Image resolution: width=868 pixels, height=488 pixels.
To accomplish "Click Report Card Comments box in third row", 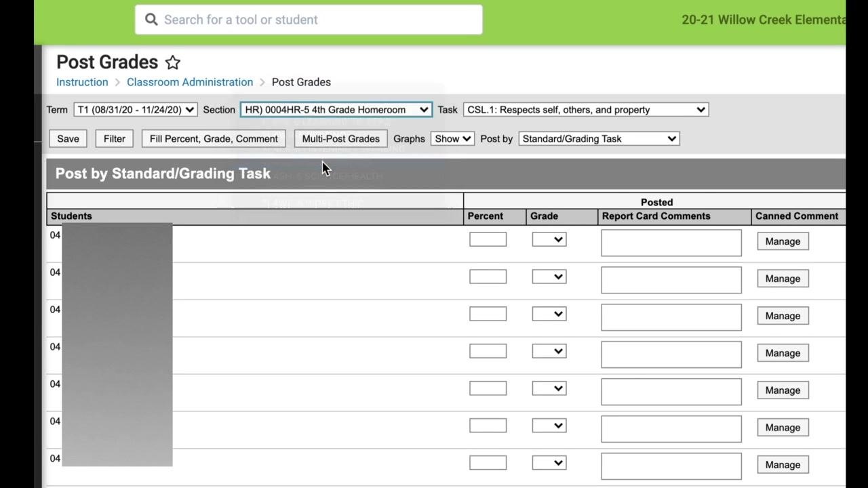I will tap(671, 317).
